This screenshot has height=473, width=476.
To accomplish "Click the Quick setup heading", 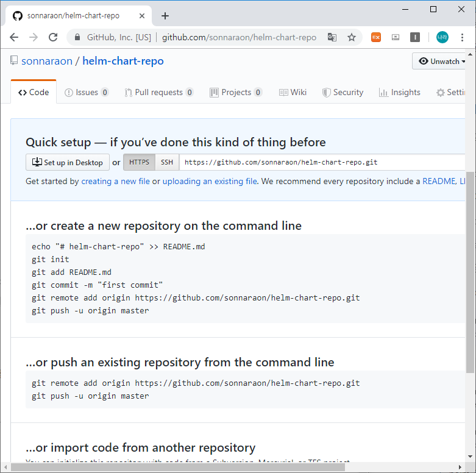I will pyautogui.click(x=176, y=142).
